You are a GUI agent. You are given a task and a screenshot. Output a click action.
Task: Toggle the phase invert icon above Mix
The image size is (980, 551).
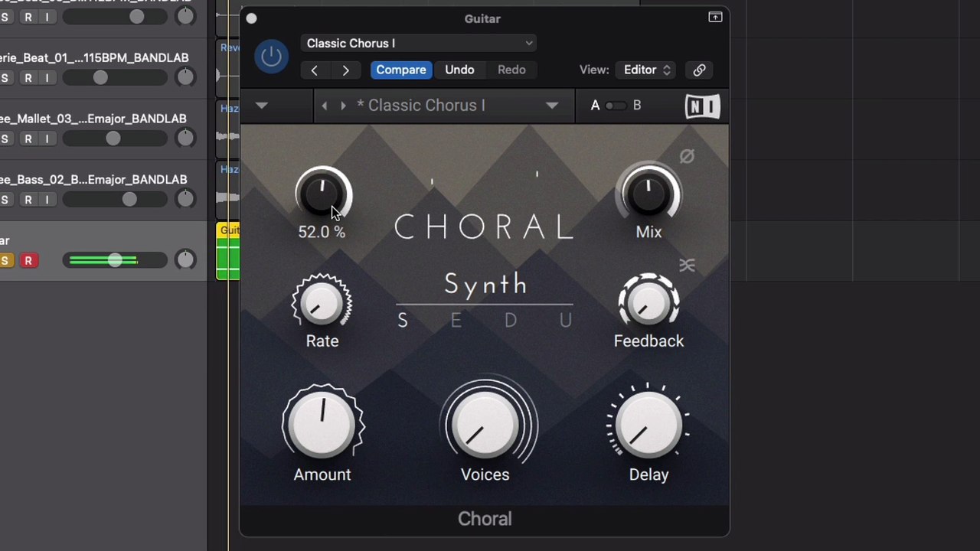coord(687,157)
